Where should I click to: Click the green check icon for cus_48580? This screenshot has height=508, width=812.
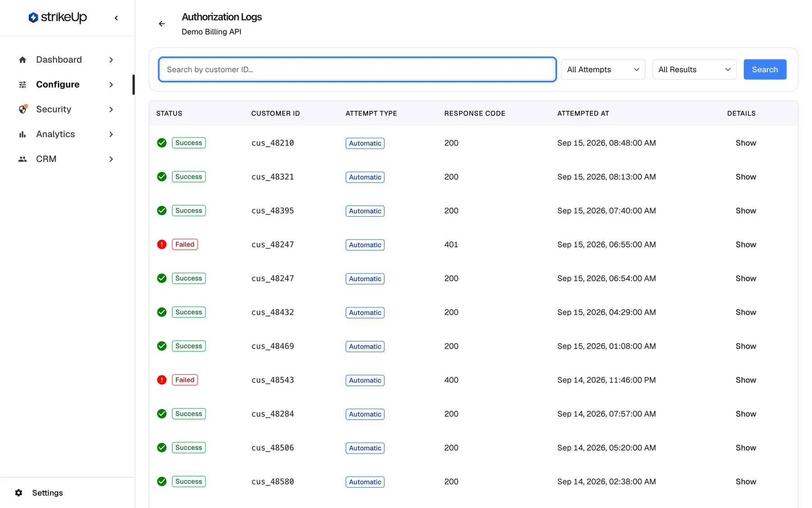click(161, 481)
